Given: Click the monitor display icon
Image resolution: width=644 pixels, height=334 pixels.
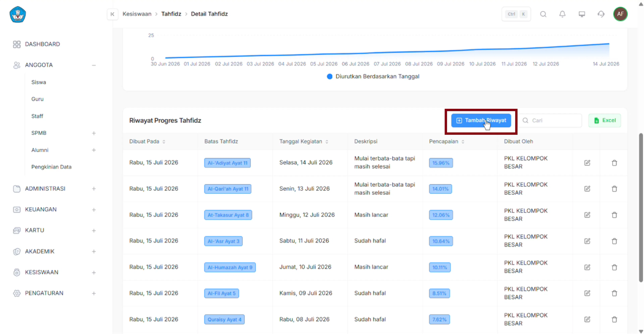Looking at the screenshot, I should click(x=582, y=14).
